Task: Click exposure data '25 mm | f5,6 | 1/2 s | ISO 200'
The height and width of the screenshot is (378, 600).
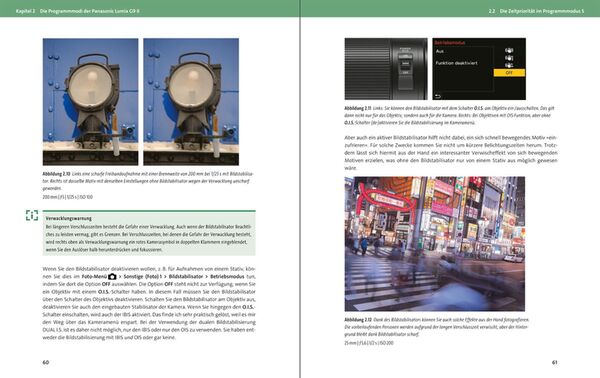Action: [x=369, y=343]
